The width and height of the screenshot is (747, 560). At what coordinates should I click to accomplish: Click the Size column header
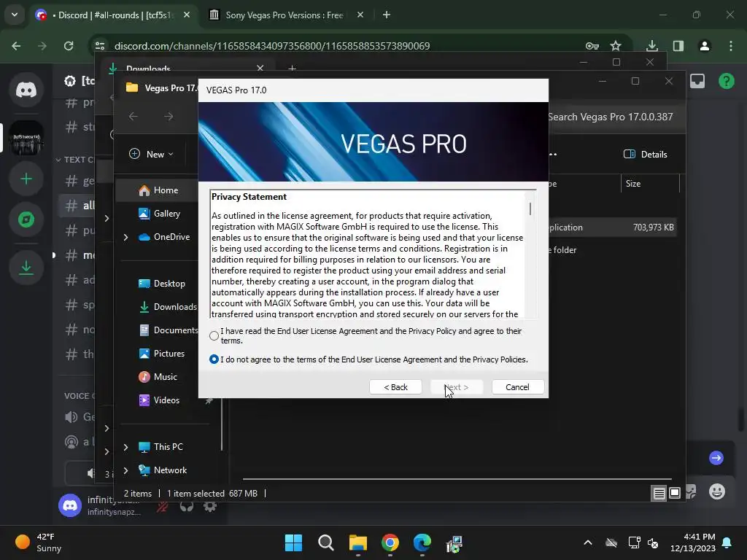tap(650, 183)
